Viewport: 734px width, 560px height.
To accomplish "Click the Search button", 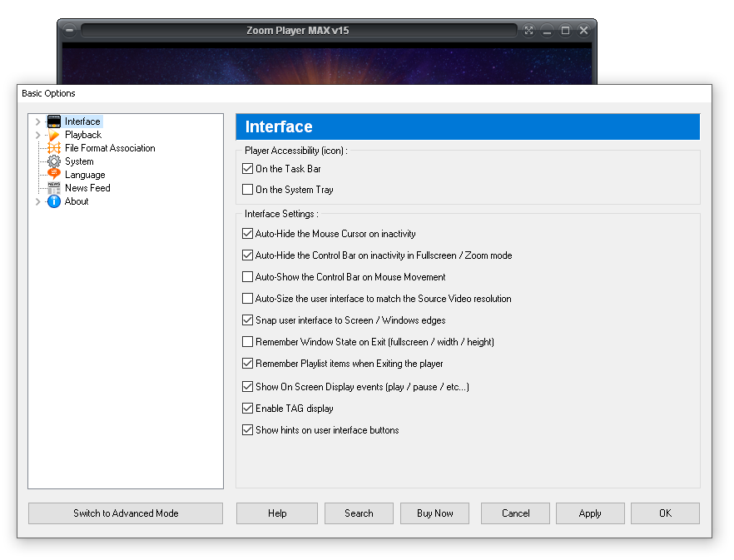I will point(359,513).
